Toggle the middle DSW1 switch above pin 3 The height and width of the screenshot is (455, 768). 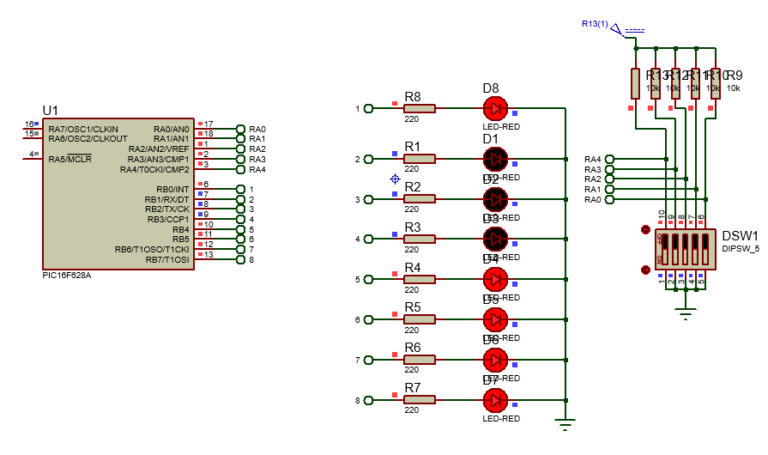(685, 249)
